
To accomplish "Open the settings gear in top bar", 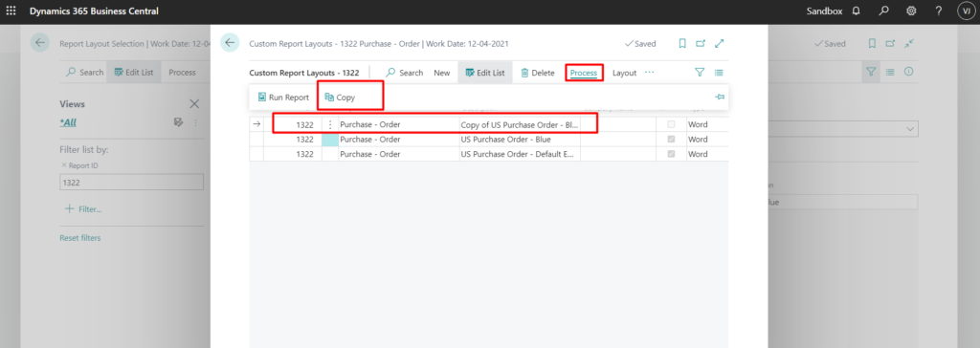I will (x=911, y=11).
